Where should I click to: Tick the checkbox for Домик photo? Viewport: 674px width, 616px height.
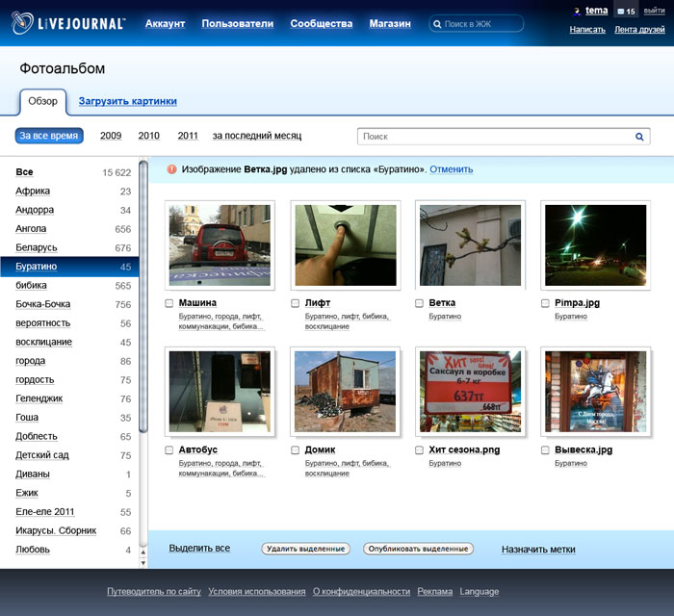pyautogui.click(x=296, y=449)
